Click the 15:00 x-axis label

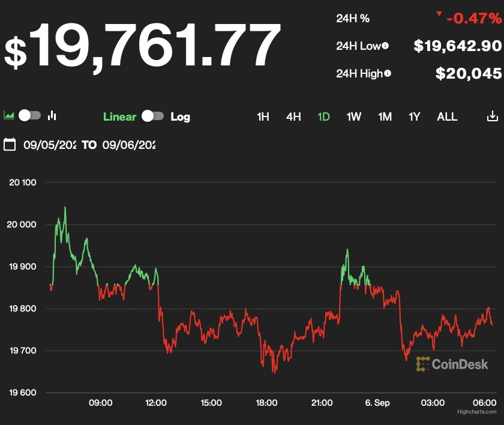click(211, 403)
